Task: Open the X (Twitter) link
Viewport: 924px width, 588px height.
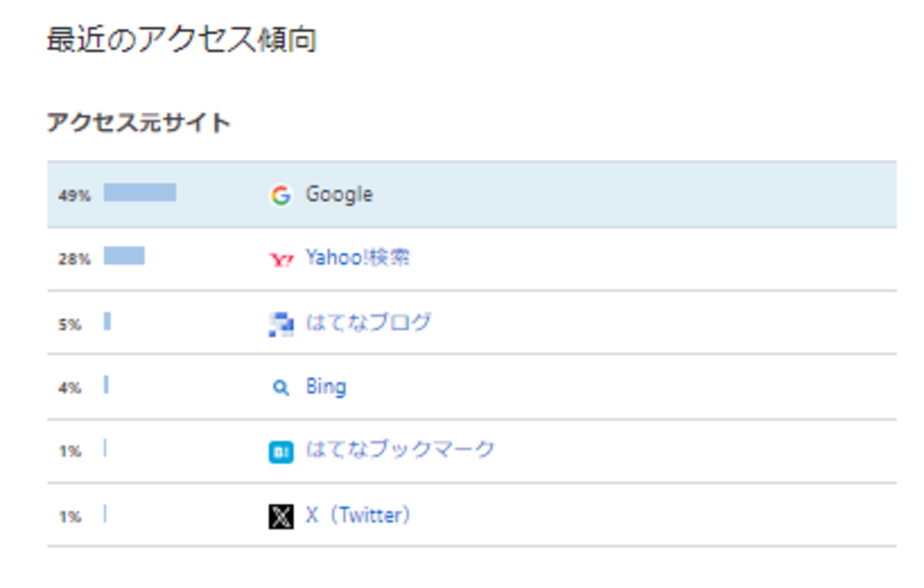Action: click(358, 515)
